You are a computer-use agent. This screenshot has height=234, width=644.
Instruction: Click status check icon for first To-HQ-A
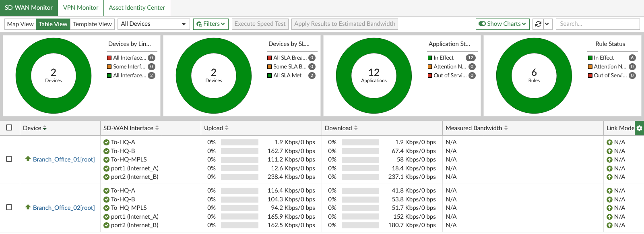(x=106, y=142)
